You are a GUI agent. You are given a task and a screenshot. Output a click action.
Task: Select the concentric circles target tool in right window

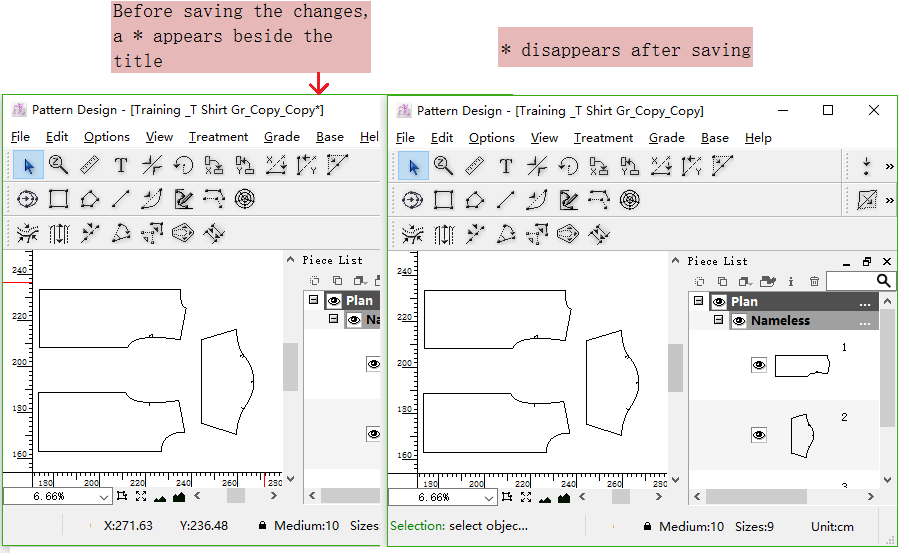pos(629,200)
